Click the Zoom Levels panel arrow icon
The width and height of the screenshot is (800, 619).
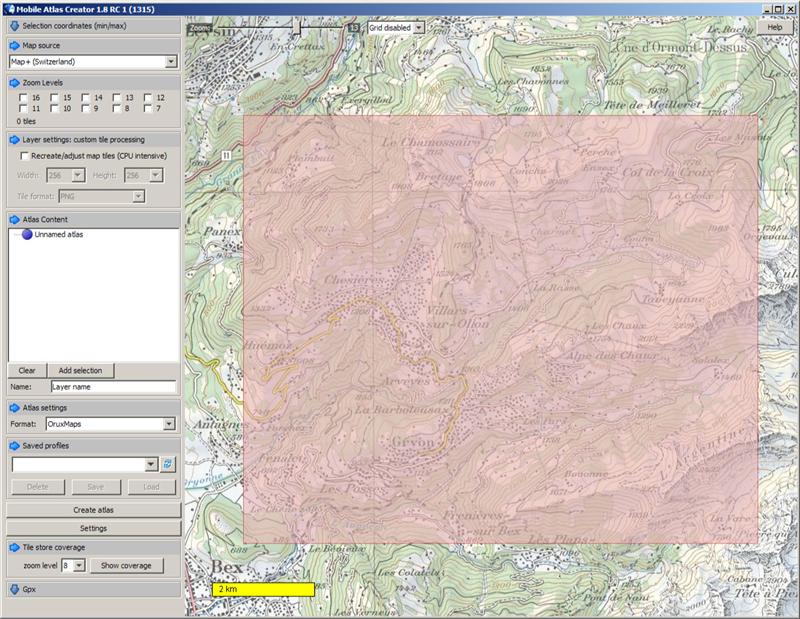coord(14,82)
